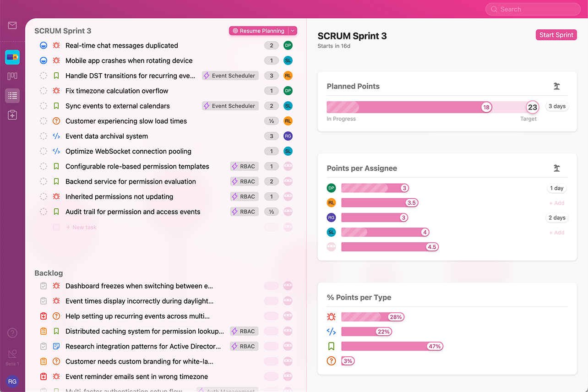Click the palm icon in Points per Assignee
The width and height of the screenshot is (588, 392).
(557, 168)
